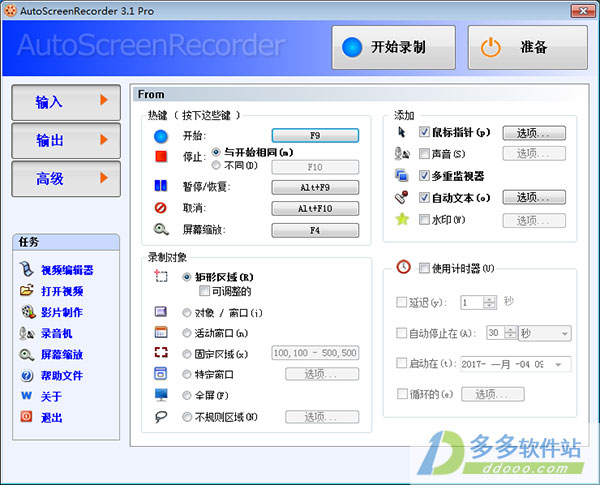Open 选项 for 鼠标指针
Screen dimensions: 600x485
tap(534, 133)
